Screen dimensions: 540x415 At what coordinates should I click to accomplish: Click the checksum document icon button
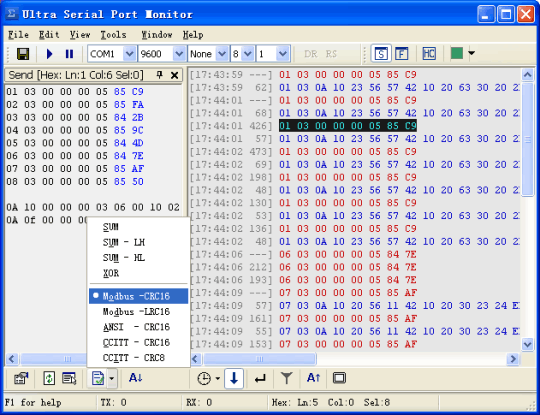(98, 378)
